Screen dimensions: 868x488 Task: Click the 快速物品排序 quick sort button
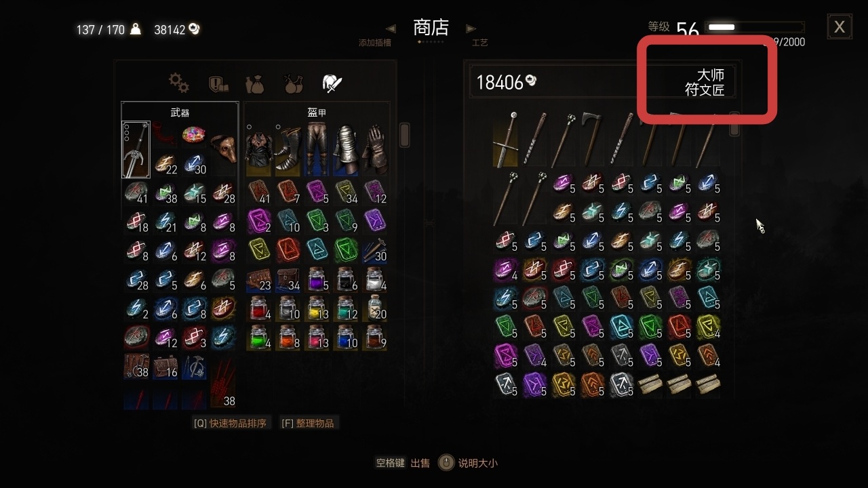click(232, 423)
